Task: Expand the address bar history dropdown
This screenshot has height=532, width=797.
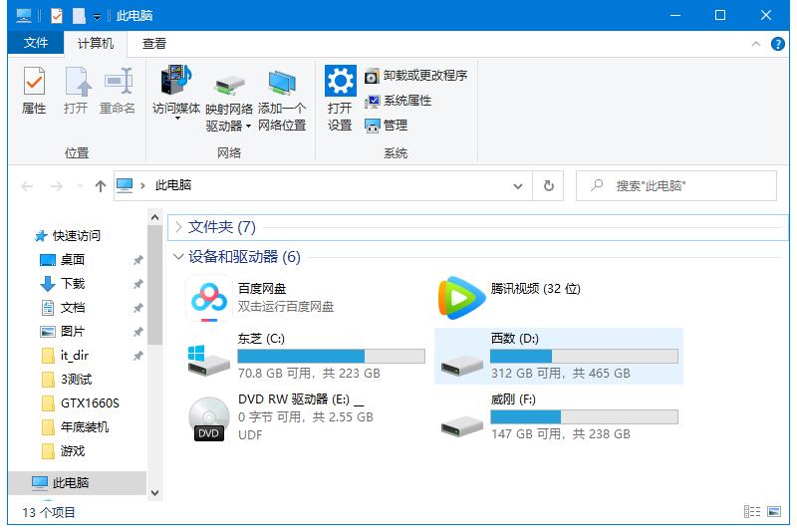Action: pos(518,186)
